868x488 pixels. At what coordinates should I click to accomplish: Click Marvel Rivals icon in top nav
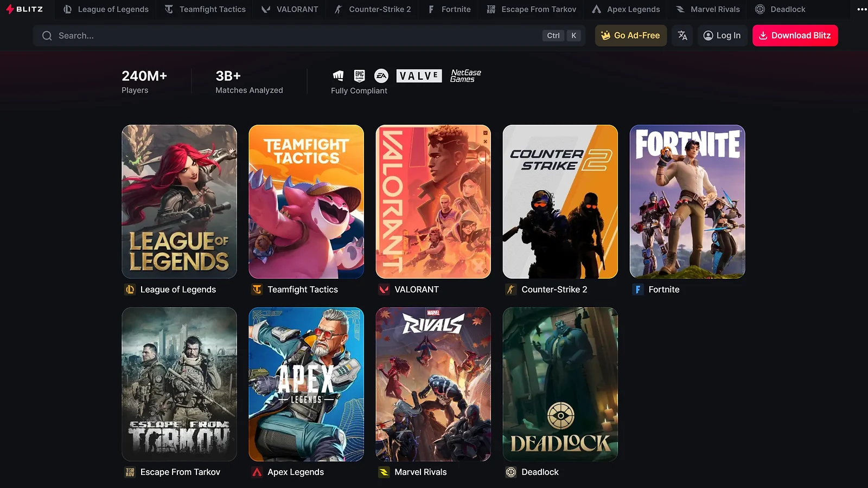680,9
